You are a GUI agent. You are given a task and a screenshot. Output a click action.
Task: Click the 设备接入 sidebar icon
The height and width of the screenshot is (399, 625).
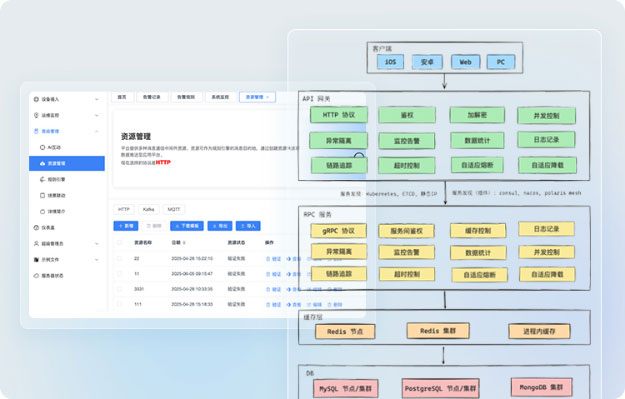tap(36, 99)
